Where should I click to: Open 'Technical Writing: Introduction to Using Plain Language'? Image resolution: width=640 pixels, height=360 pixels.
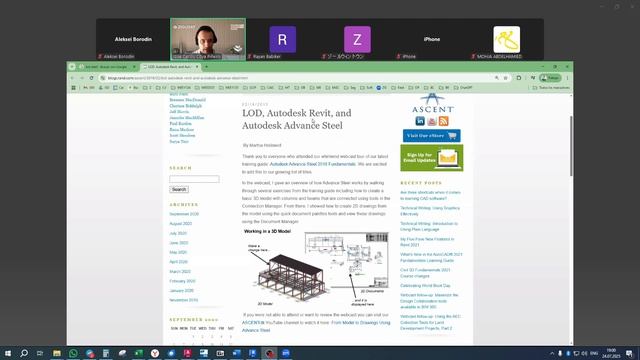point(429,227)
